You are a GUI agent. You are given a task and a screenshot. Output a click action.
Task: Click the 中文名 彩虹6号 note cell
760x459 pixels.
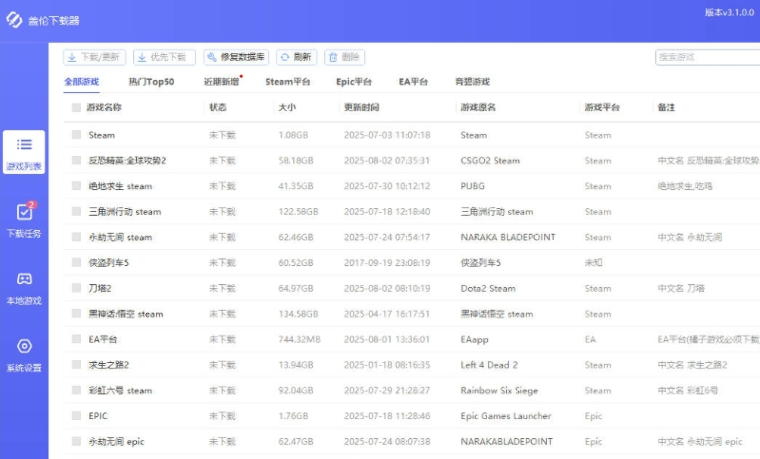click(x=688, y=391)
